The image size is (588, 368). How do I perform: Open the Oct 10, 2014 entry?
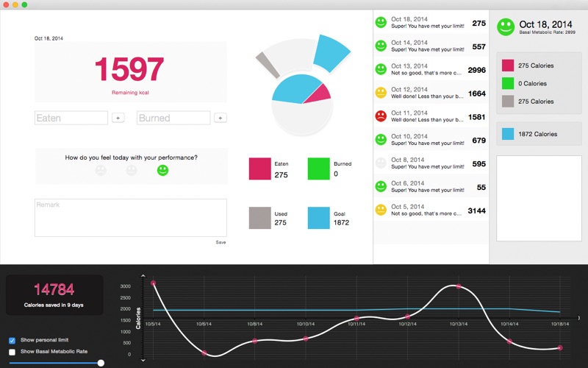431,140
